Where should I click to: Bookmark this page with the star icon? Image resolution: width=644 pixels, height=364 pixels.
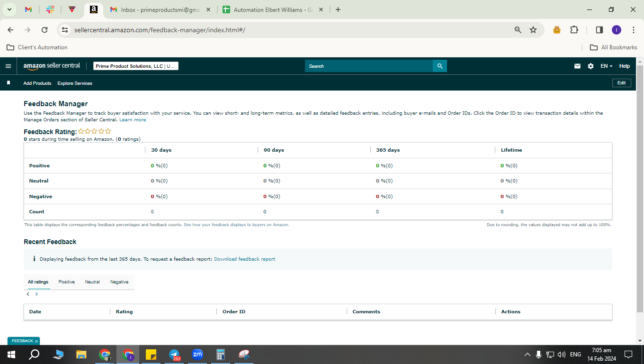click(x=533, y=30)
